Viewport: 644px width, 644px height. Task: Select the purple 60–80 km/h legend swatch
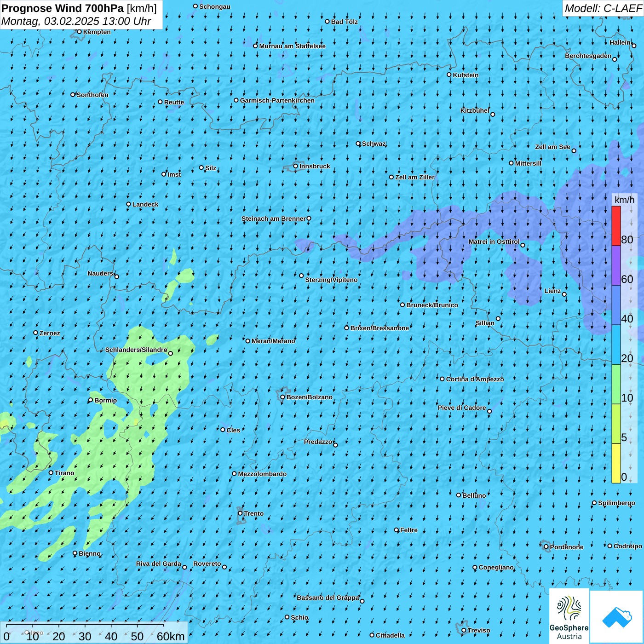click(616, 265)
